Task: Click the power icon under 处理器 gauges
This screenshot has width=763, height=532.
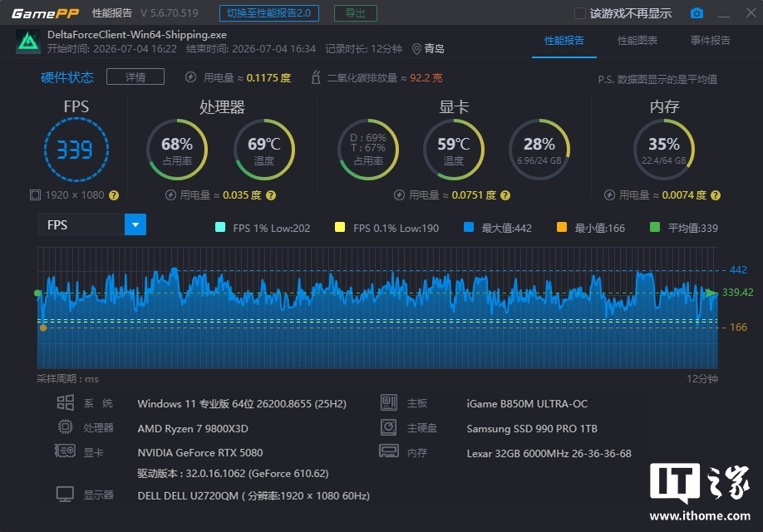Action: point(170,195)
